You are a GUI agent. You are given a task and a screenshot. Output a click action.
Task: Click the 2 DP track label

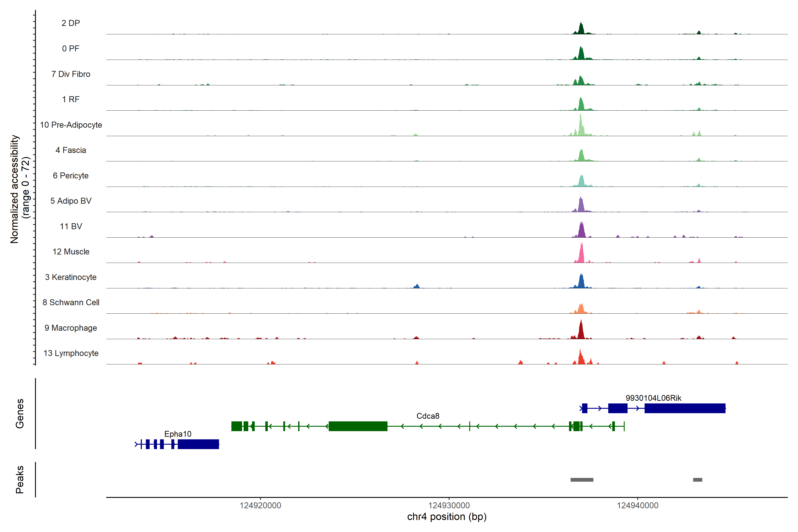pyautogui.click(x=70, y=23)
